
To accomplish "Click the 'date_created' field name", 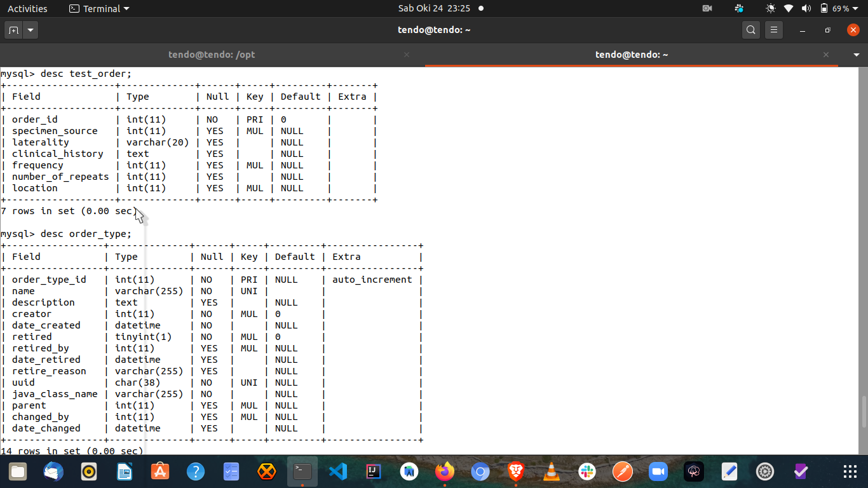I will (x=46, y=325).
